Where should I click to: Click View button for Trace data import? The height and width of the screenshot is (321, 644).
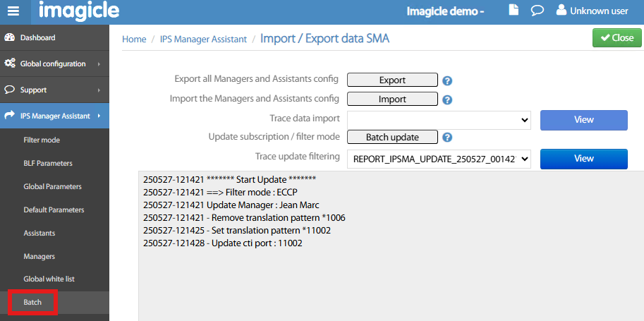tap(583, 120)
